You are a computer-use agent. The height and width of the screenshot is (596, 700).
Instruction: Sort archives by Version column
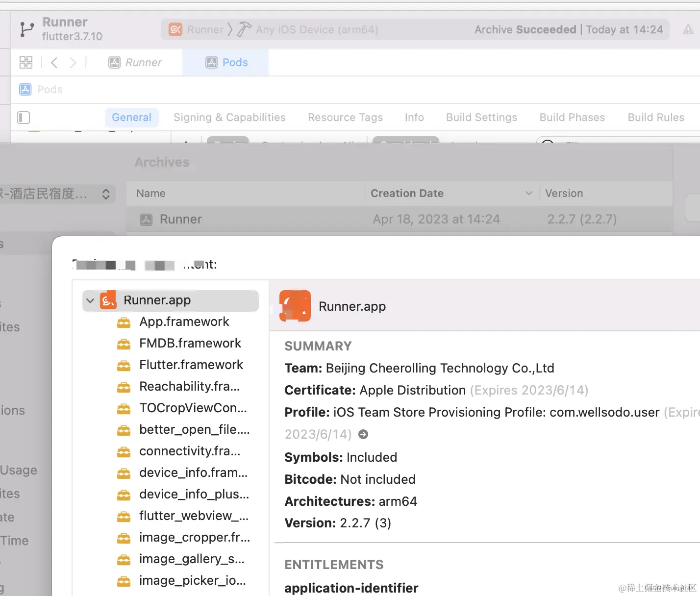click(606, 193)
